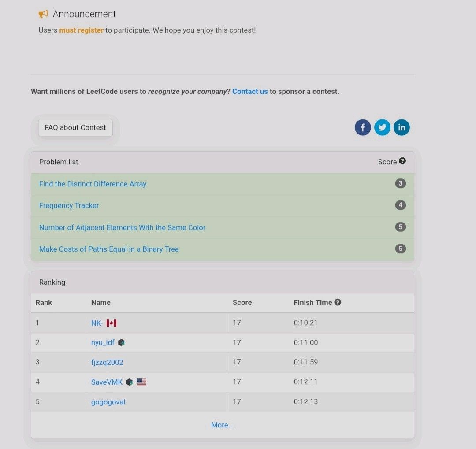
Task: Click the US flag beside SaveVMK
Action: coord(141,382)
